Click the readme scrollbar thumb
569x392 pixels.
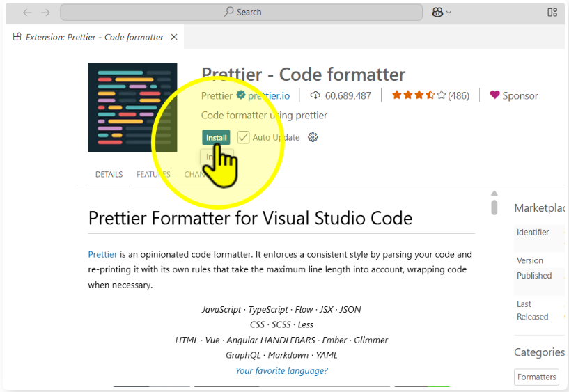pyautogui.click(x=494, y=207)
